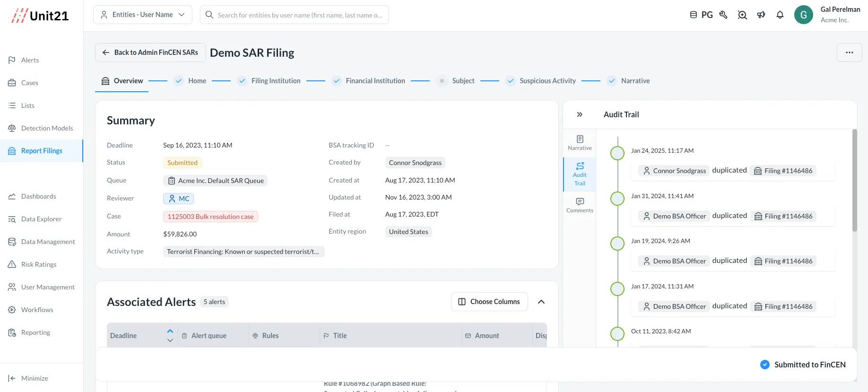
Task: Click the magnifier inspect icon in header
Action: coord(742,15)
